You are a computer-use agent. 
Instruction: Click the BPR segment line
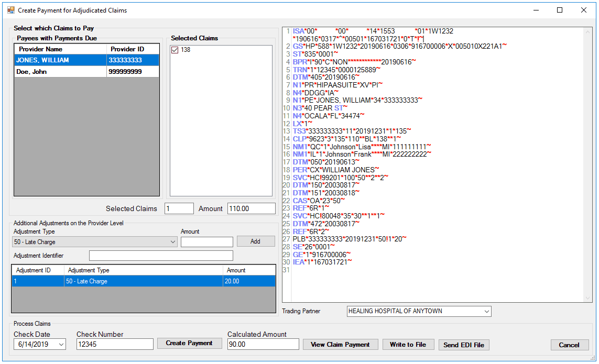[x=354, y=62]
